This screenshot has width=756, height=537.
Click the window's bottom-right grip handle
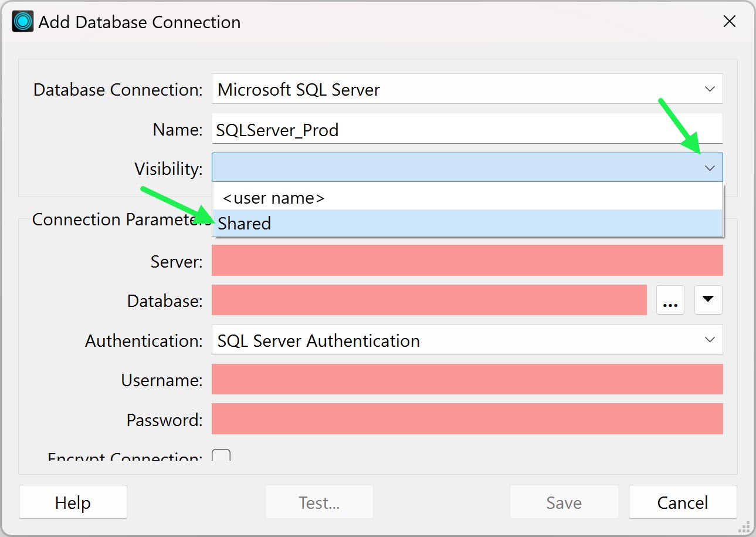coord(745,526)
